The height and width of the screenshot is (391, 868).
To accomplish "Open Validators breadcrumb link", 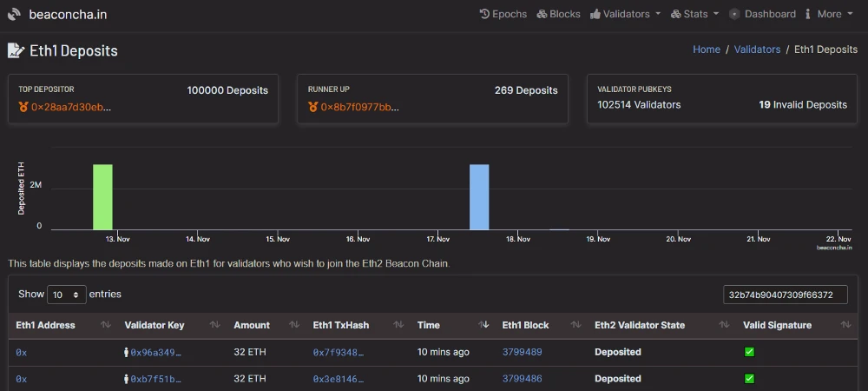I will (x=757, y=50).
